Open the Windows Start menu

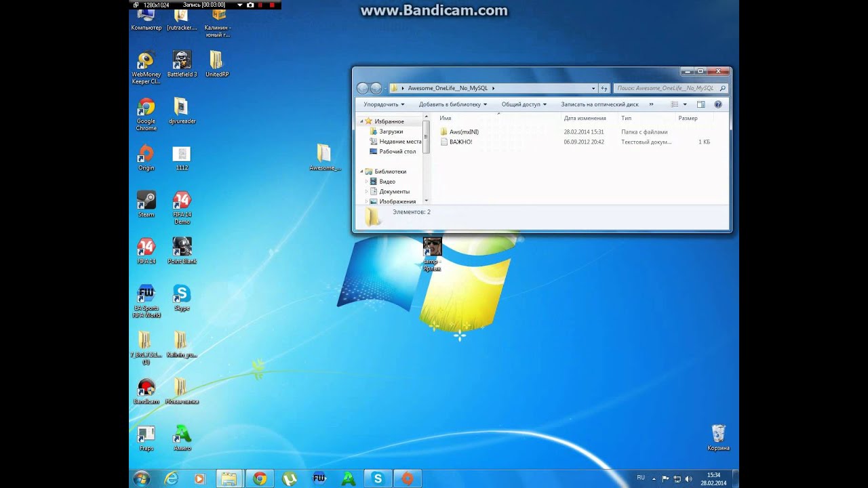click(x=142, y=479)
